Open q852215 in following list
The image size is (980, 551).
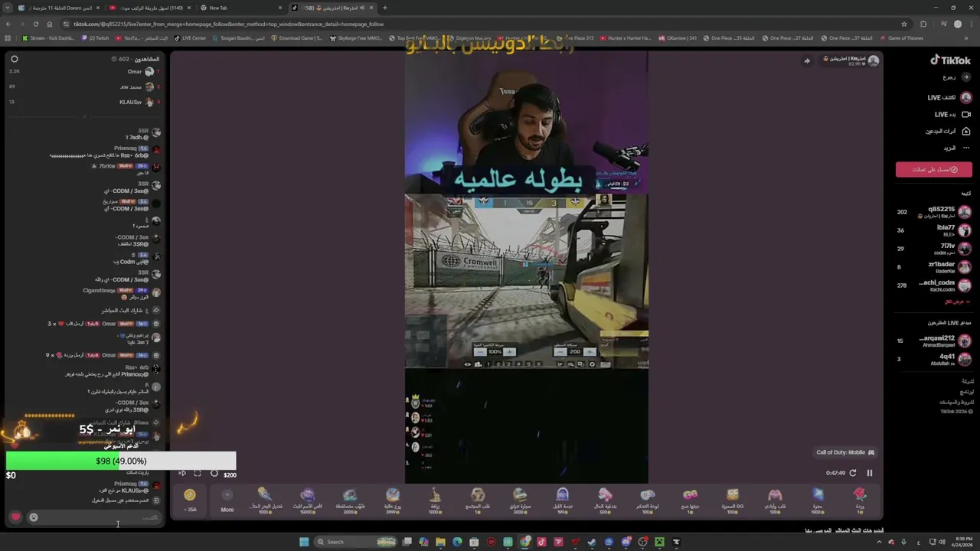point(934,212)
